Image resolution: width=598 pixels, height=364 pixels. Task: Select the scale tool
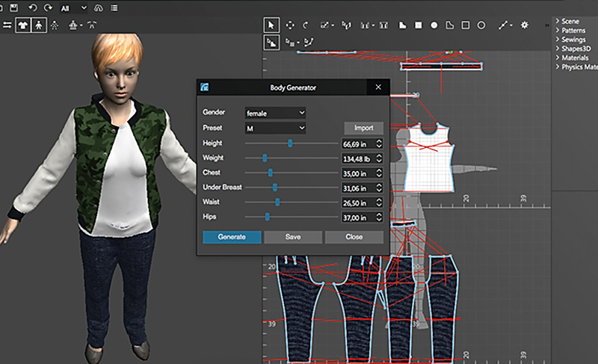click(x=324, y=25)
